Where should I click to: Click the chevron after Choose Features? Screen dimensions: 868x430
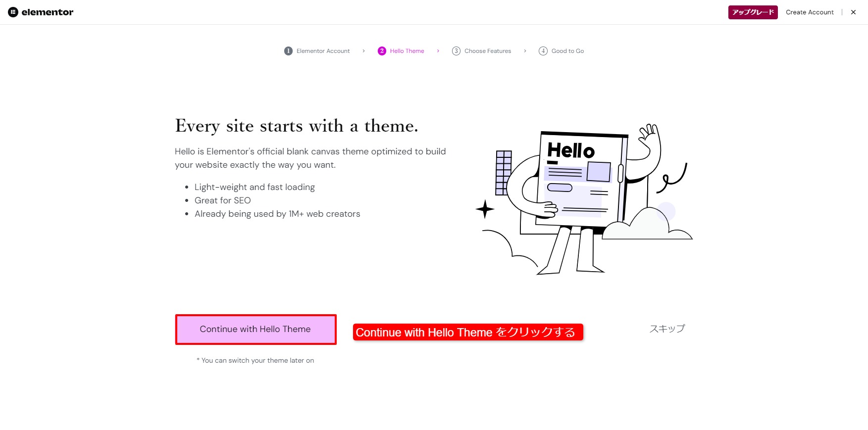[525, 51]
